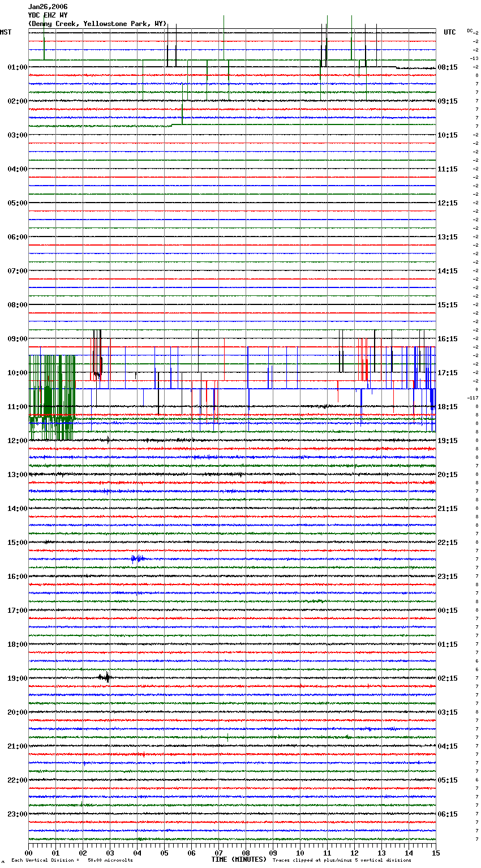Select the 05:00 MST time label

[17, 203]
